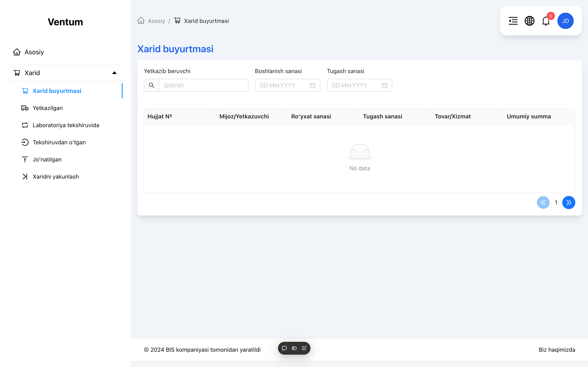Screen dimensions: 588x367
Task: Click the Qidirish search field
Action: (203, 85)
